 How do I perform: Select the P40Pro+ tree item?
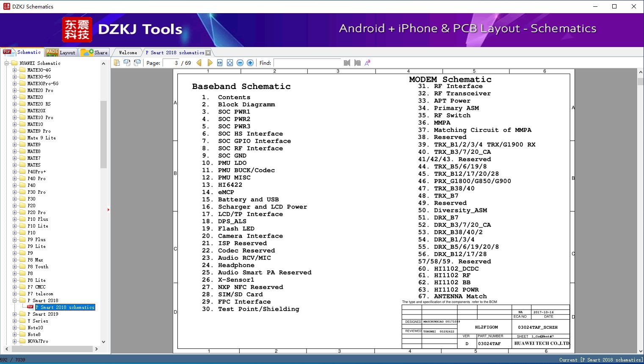click(x=37, y=172)
